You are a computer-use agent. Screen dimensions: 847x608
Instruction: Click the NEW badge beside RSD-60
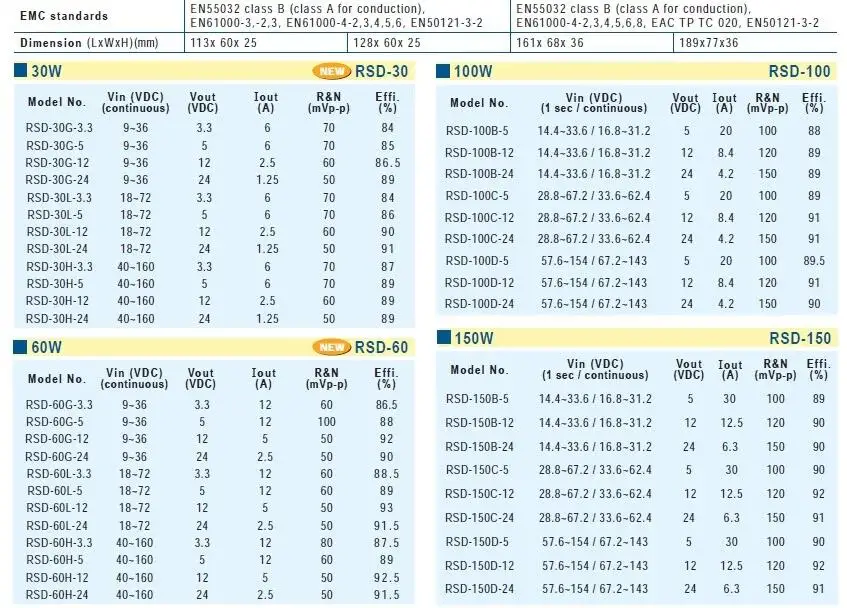pyautogui.click(x=332, y=347)
